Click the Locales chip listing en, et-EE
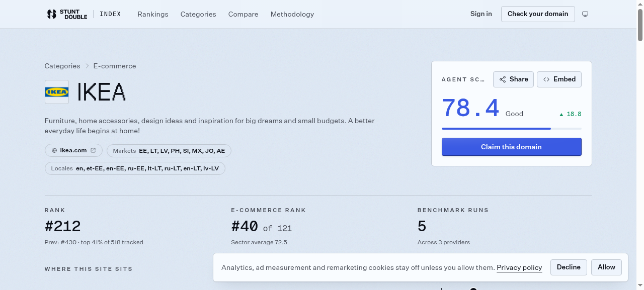This screenshot has height=290, width=644. (x=135, y=168)
